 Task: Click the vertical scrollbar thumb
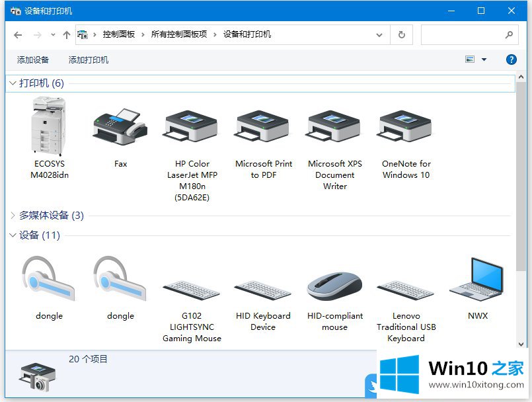click(x=521, y=177)
